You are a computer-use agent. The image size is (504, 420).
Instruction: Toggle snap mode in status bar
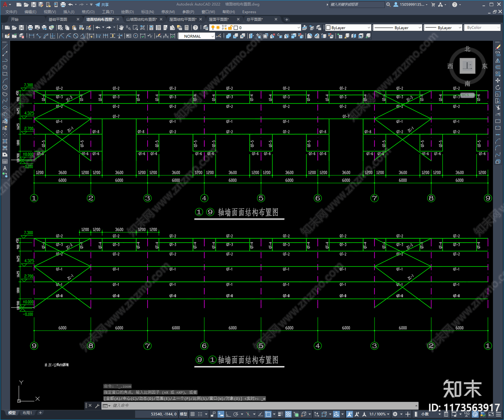point(200,414)
